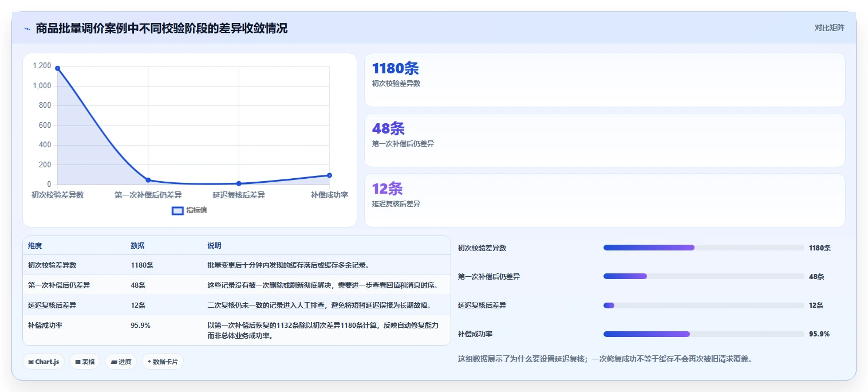The height and width of the screenshot is (392, 868).
Task: Click the 数据卡片 tag
Action: click(x=163, y=362)
